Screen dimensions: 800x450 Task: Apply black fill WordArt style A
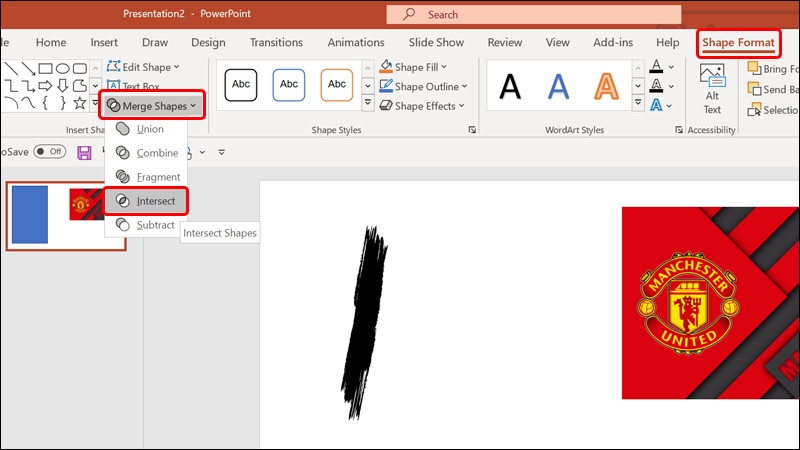coord(510,86)
